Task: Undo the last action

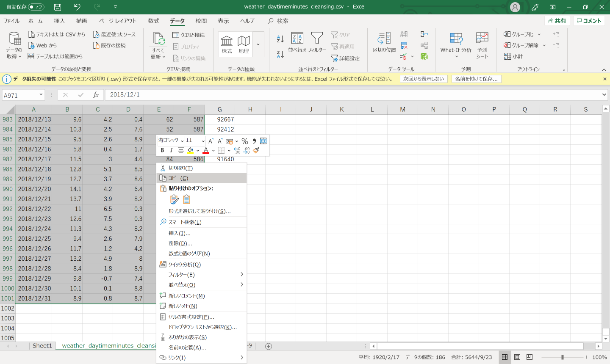Action: pos(77,7)
